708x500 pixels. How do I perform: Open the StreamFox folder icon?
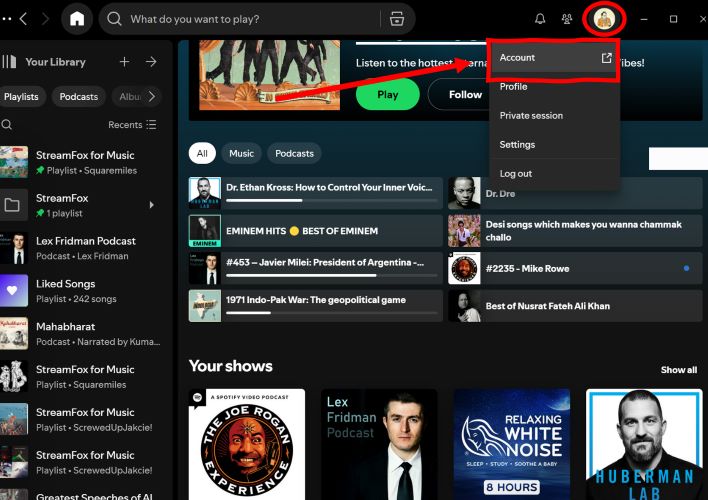[13, 205]
